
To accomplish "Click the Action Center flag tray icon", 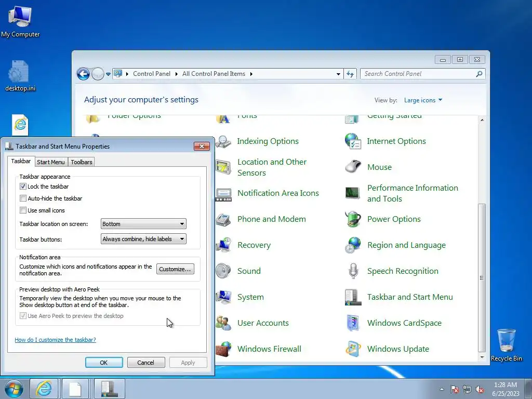I will coord(455,389).
